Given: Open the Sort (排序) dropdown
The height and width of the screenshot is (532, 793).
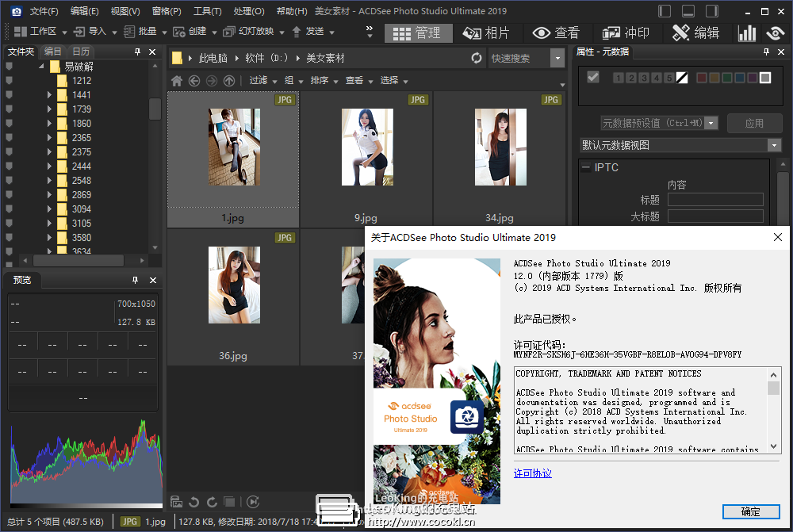Looking at the screenshot, I should point(324,80).
